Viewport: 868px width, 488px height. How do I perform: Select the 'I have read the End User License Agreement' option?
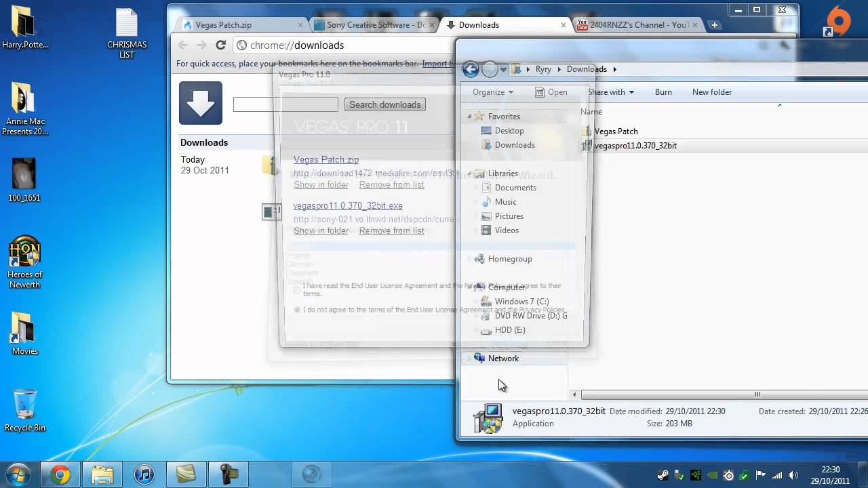click(x=296, y=289)
